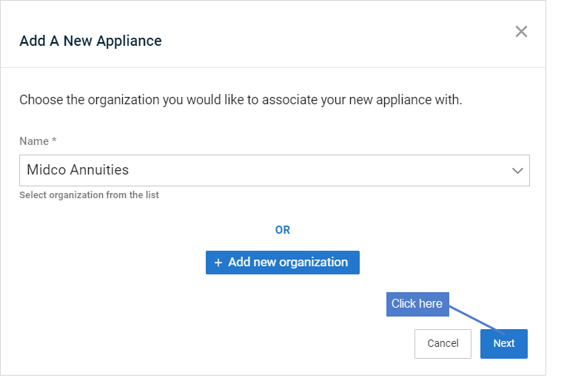Click the Select organization from the list hint
Image resolution: width=564 pixels, height=392 pixels.
click(x=90, y=195)
